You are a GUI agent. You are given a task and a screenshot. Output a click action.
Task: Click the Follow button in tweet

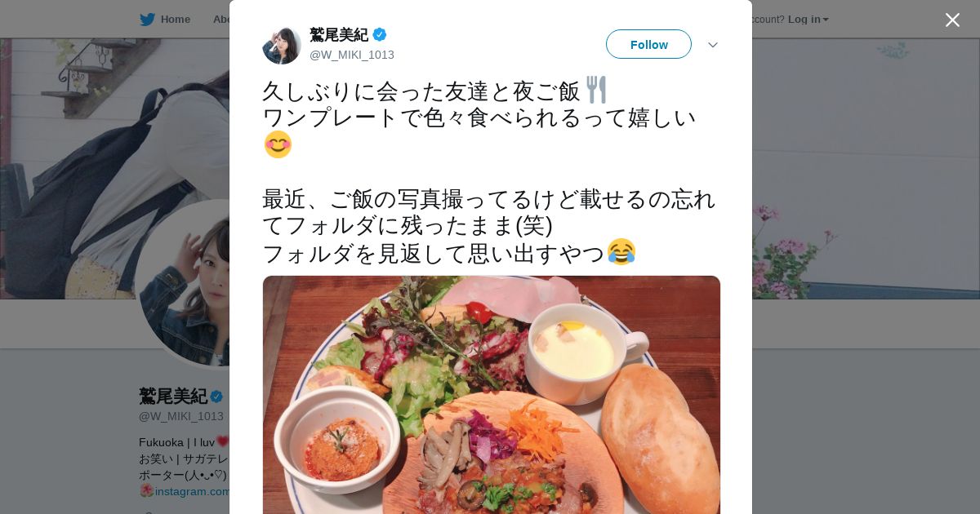coord(648,44)
